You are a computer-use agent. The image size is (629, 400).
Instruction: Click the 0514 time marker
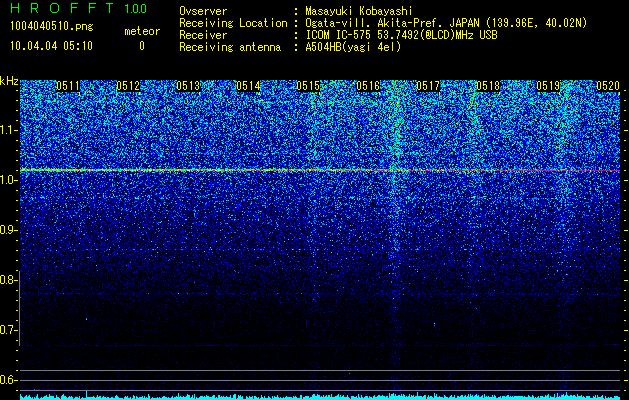pos(248,86)
